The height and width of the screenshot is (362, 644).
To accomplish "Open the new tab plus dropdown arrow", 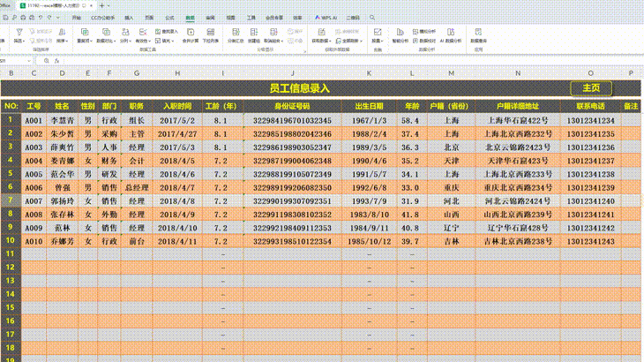I will pos(109,6).
